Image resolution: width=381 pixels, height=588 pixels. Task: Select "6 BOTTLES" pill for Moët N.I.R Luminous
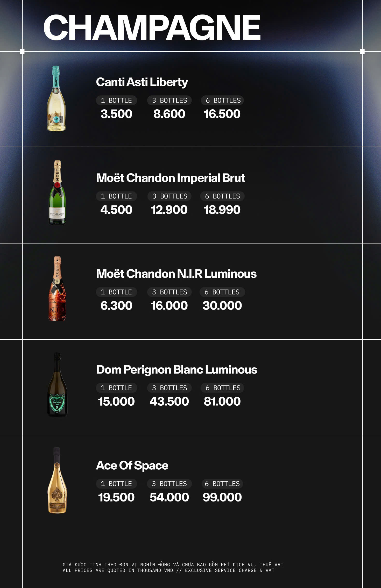point(222,292)
